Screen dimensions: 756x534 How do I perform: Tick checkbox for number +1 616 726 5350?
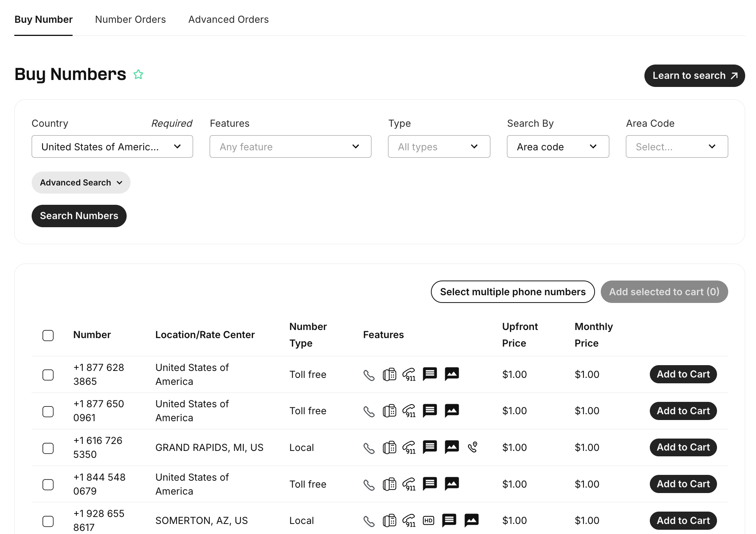click(x=48, y=448)
